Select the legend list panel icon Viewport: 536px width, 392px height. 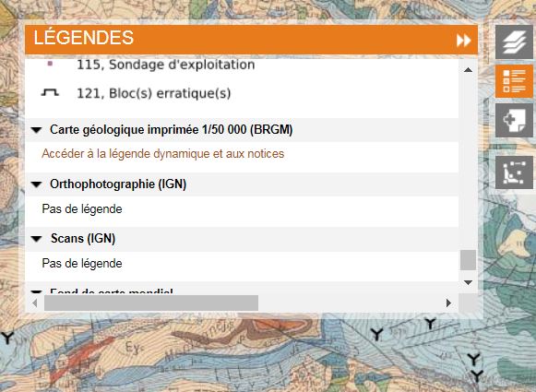[x=514, y=81]
